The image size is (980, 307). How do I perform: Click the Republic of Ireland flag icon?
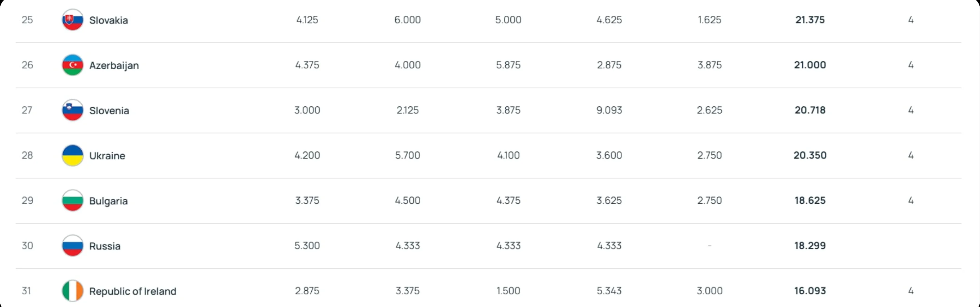click(x=72, y=291)
